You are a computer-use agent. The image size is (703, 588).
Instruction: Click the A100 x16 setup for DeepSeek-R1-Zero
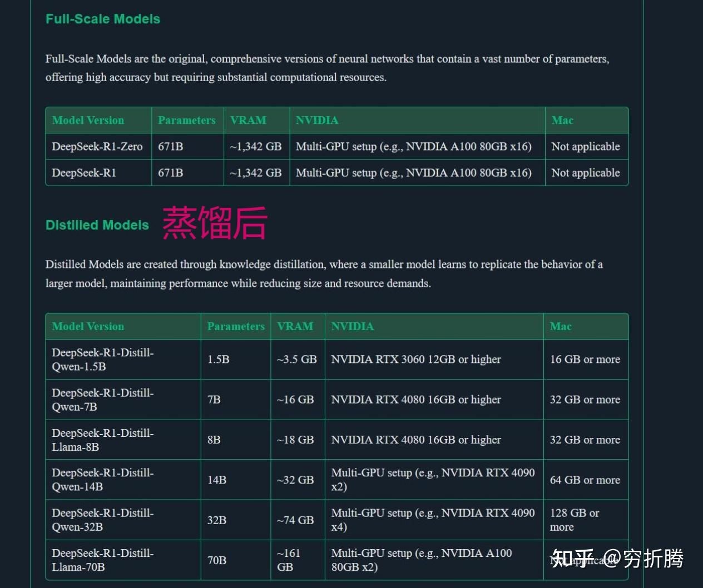pos(414,147)
